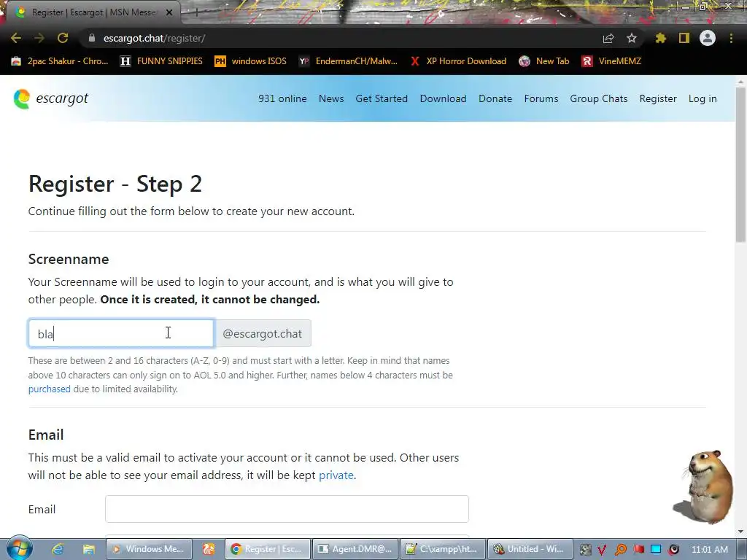Click the address bar URL escargot.chat/register/
The height and width of the screenshot is (560, 747).
[155, 38]
